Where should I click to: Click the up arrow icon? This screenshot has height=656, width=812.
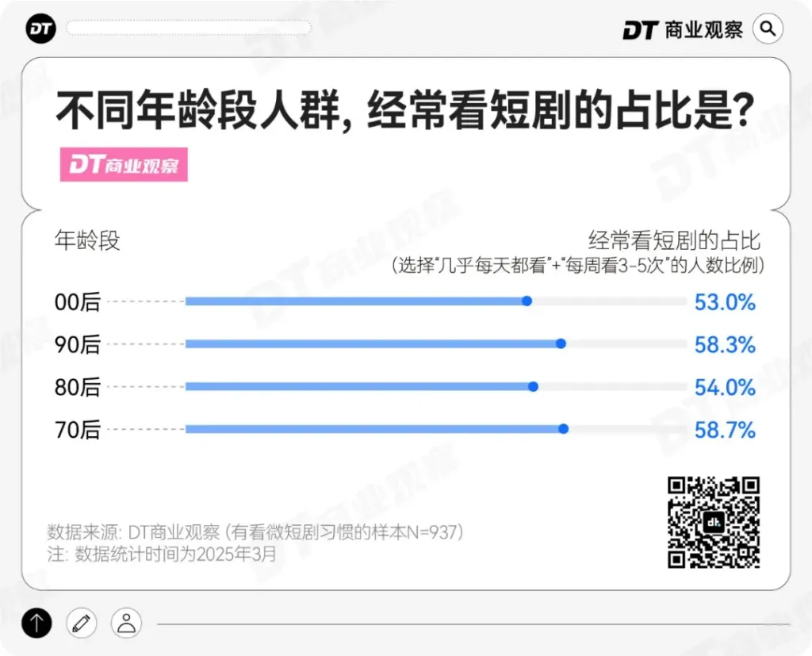(x=36, y=623)
